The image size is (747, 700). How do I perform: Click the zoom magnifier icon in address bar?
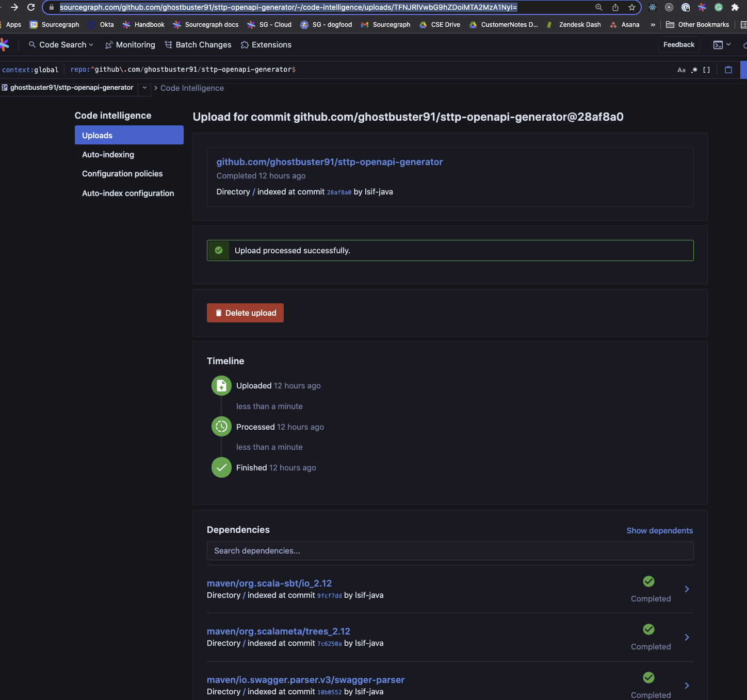click(x=599, y=7)
